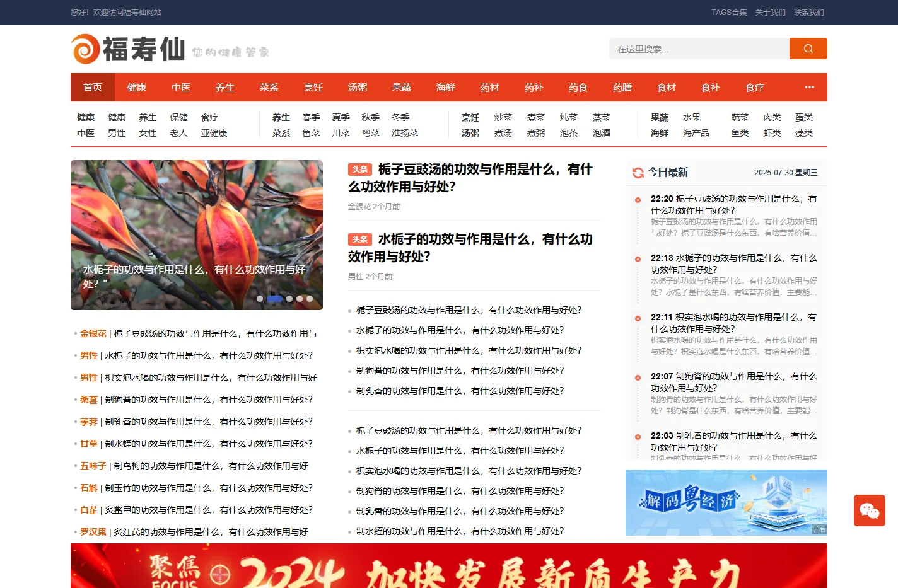Click the 解码粤经济 advertisement banner

(726, 502)
